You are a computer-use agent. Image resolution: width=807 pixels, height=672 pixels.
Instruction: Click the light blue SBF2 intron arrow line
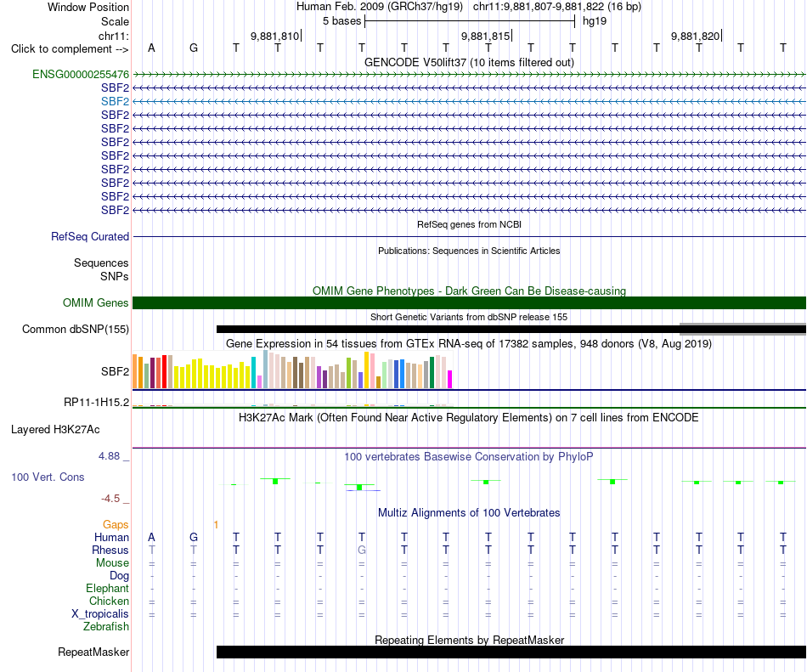[x=469, y=102]
